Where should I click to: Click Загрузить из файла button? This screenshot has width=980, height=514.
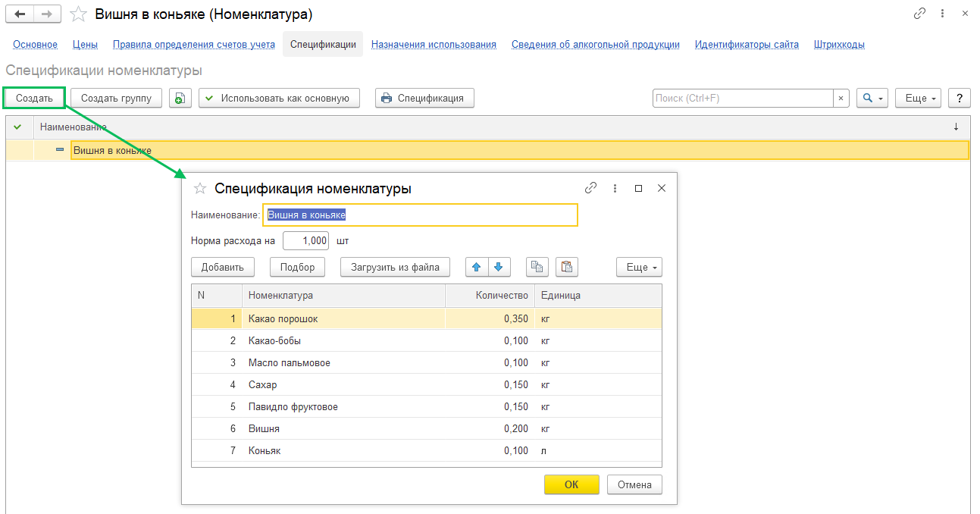tap(395, 267)
